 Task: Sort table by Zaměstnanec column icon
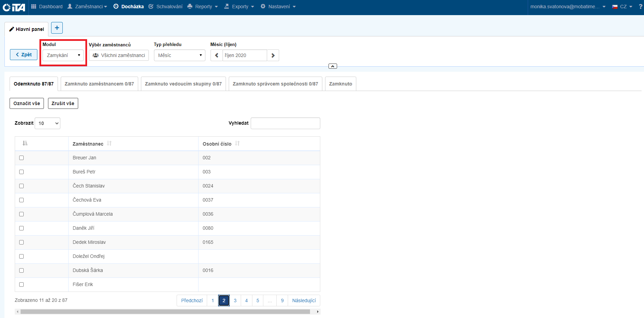click(x=109, y=144)
